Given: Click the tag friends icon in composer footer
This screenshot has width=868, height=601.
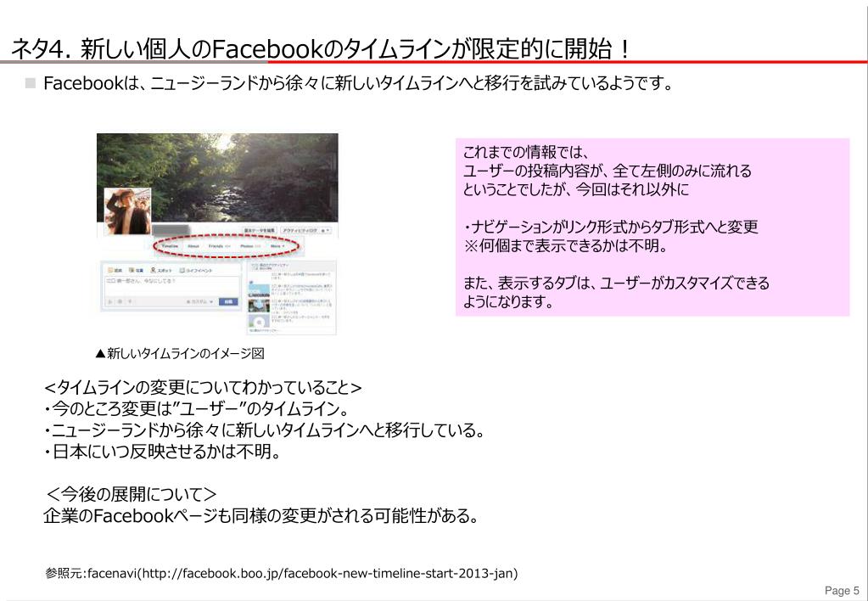Looking at the screenshot, I should click(x=110, y=302).
